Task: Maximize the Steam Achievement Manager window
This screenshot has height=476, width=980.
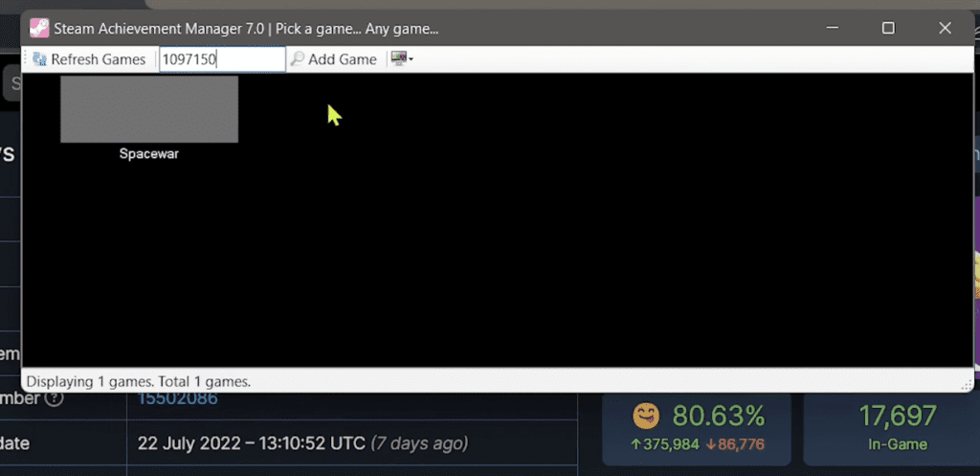Action: tap(888, 28)
